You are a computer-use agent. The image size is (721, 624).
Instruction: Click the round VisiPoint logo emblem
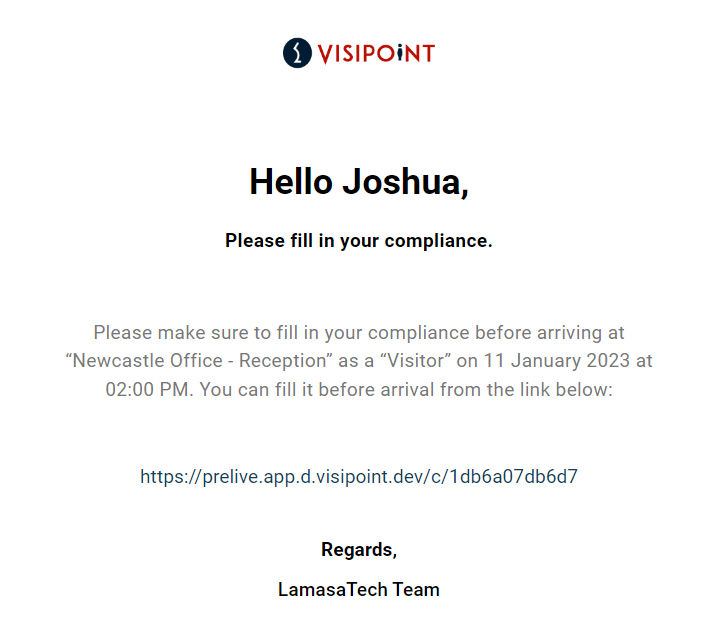click(x=297, y=53)
